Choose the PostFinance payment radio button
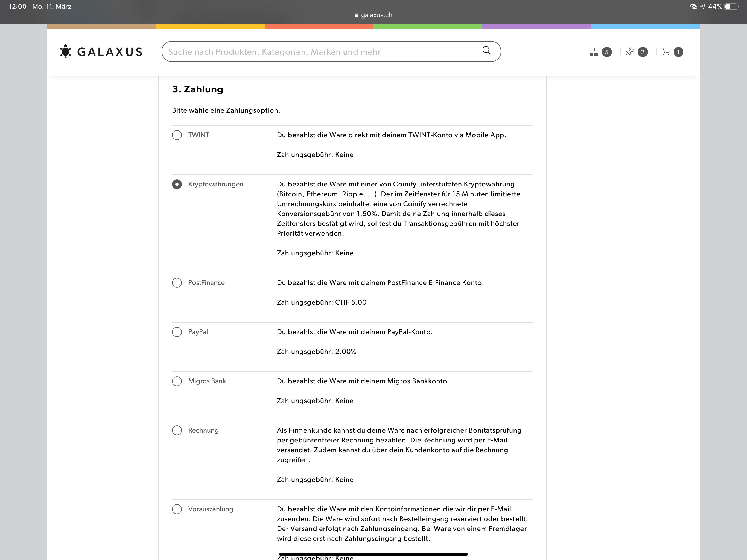 [177, 283]
